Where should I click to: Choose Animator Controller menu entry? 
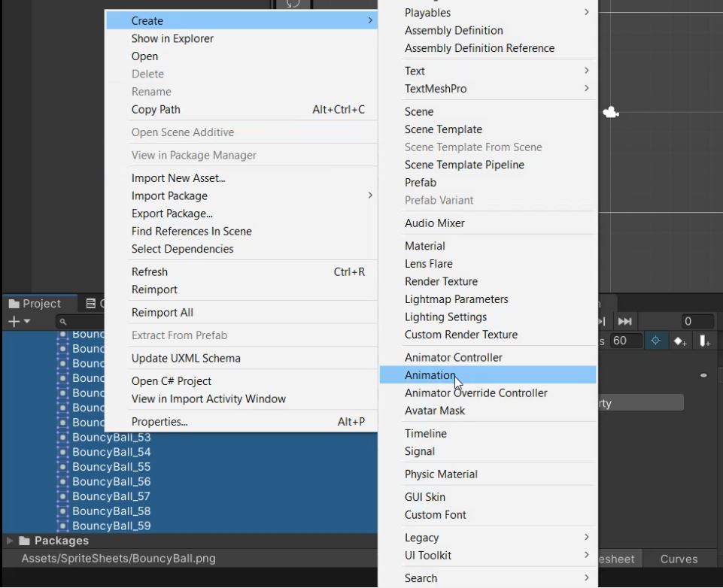click(x=453, y=357)
